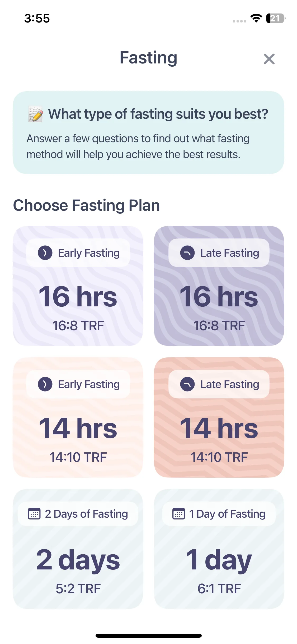Viewport: 297px width, 644px height.
Task: Tap the Early Fasting icon on 14 hrs card
Action: (45, 384)
